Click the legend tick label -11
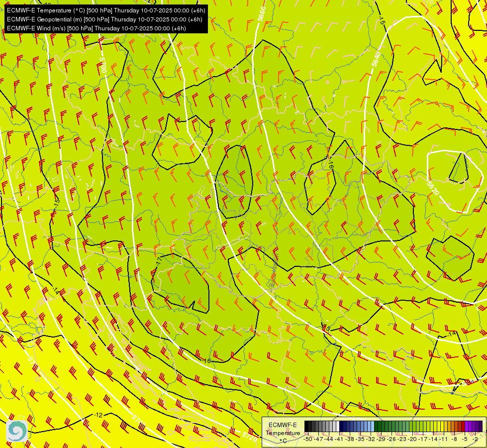487x448 pixels. click(x=444, y=439)
